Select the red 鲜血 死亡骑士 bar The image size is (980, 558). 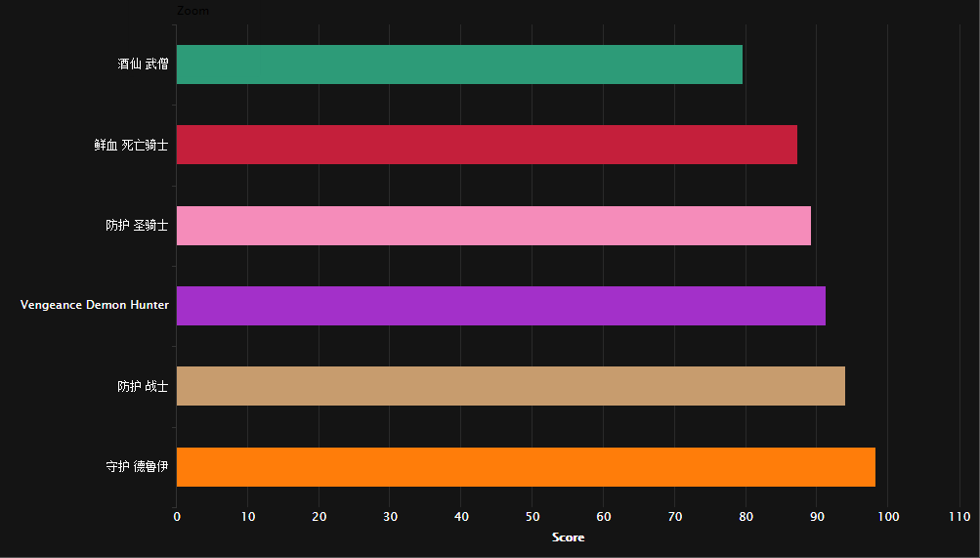coord(487,145)
